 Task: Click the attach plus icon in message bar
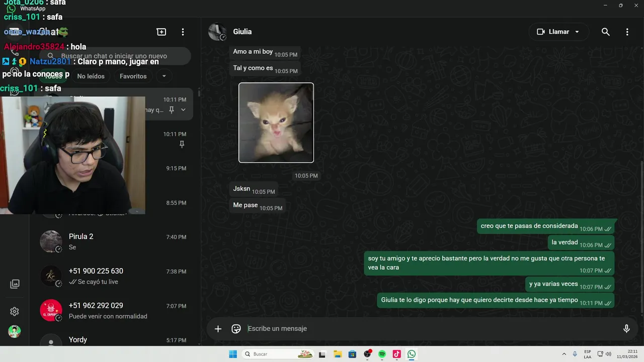tap(218, 329)
